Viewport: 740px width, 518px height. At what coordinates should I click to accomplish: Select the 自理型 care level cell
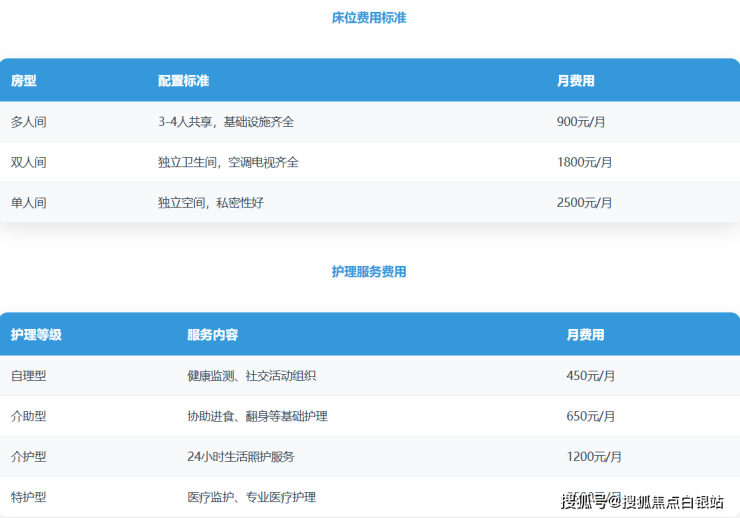pyautogui.click(x=29, y=376)
